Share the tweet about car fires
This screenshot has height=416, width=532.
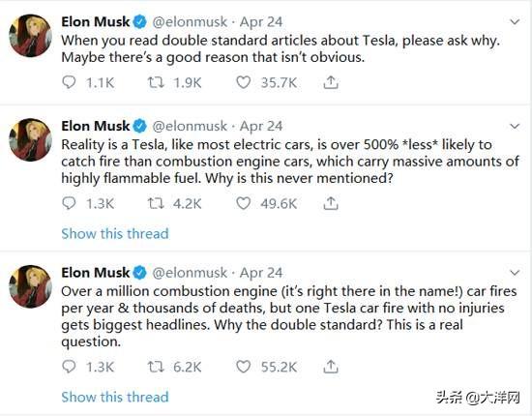point(331,367)
